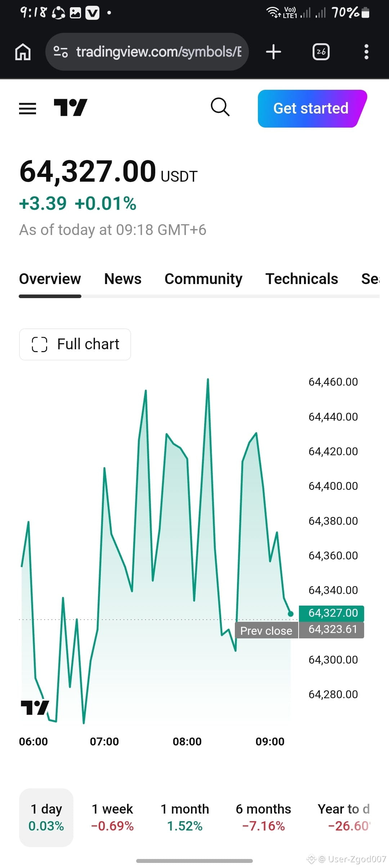Select the 1 day range

tap(46, 818)
